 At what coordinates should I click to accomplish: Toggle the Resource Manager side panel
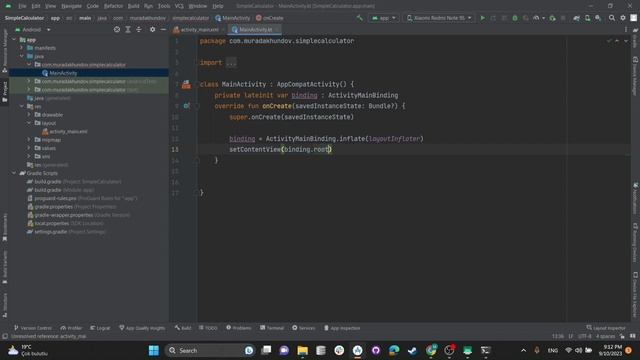[x=4, y=50]
